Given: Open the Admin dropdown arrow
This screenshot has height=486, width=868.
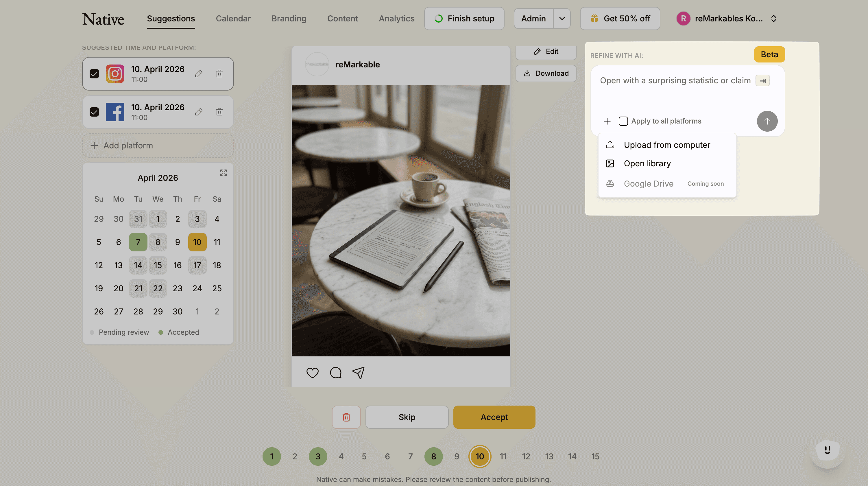Looking at the screenshot, I should (x=562, y=19).
